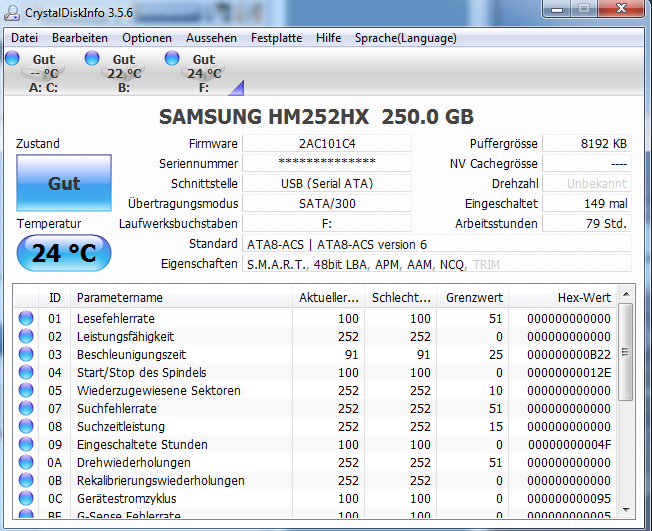Select disk F: status orb at 24 °C
The image size is (652, 531).
tap(172, 58)
